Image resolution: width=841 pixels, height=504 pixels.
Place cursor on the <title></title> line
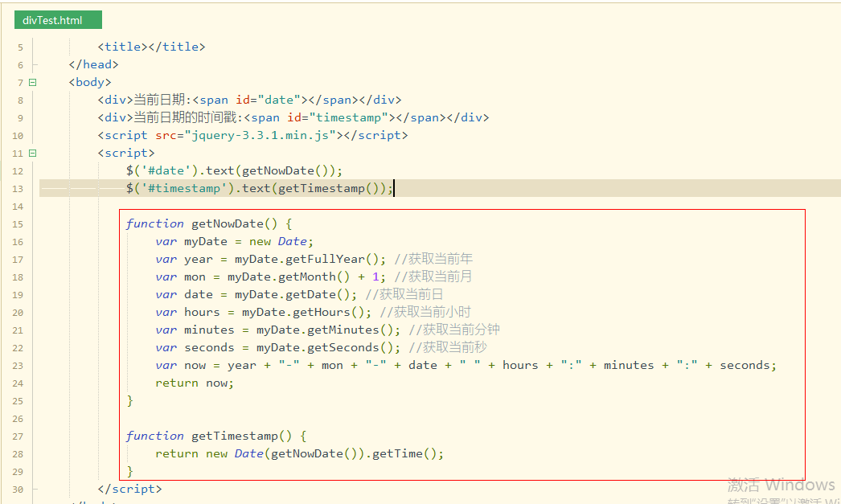click(151, 47)
